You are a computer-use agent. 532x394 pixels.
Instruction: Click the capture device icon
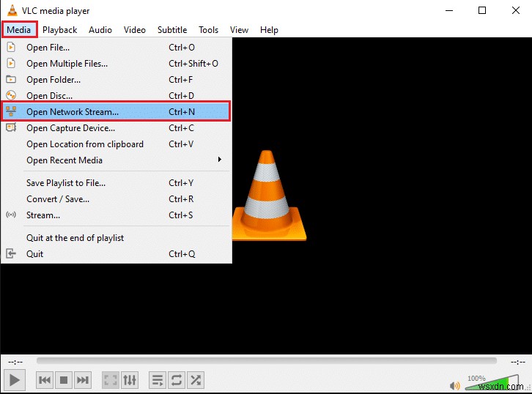(x=11, y=127)
